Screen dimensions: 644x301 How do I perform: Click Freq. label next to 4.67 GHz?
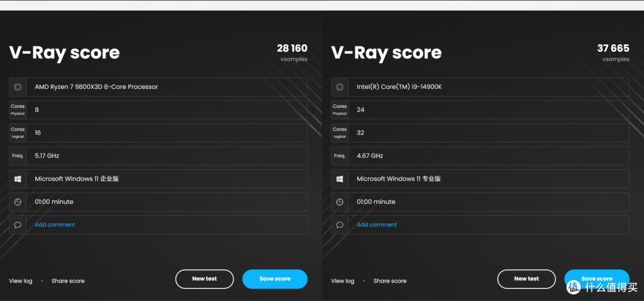click(340, 156)
